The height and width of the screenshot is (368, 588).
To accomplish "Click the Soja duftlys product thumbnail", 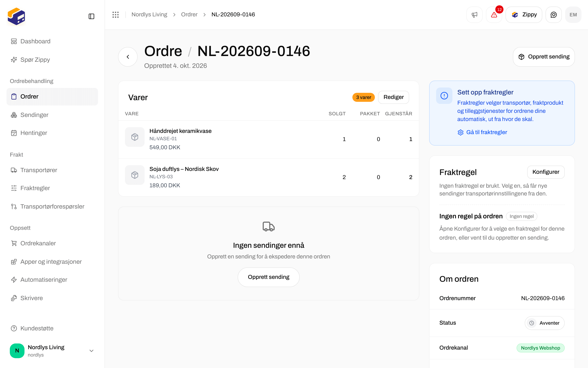I will click(135, 175).
